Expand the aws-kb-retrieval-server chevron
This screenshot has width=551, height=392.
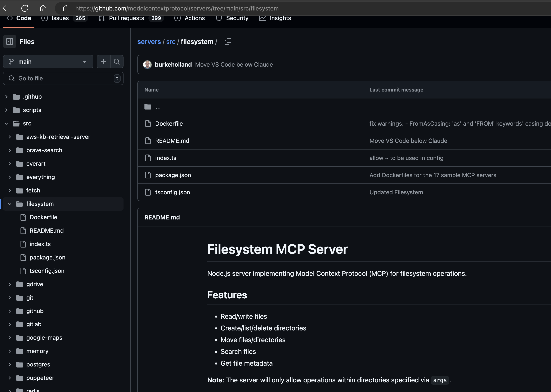tap(10, 137)
